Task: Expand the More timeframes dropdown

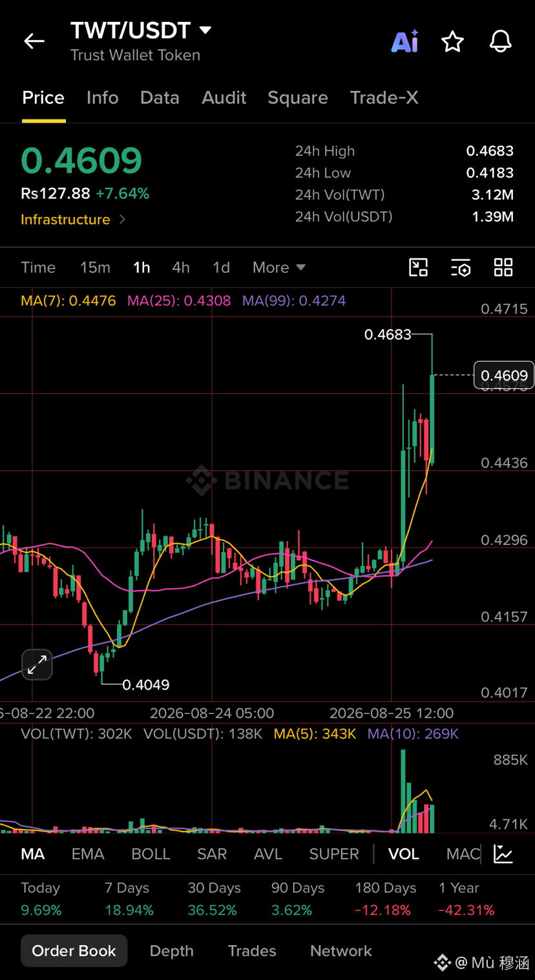Action: click(x=279, y=267)
